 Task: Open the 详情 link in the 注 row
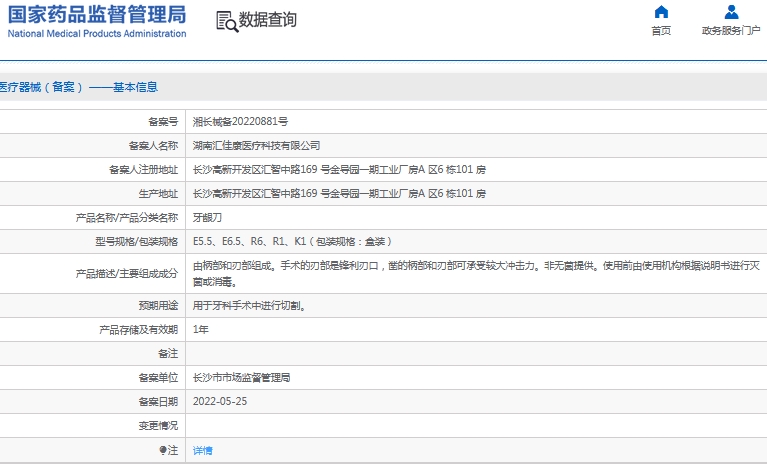point(203,450)
